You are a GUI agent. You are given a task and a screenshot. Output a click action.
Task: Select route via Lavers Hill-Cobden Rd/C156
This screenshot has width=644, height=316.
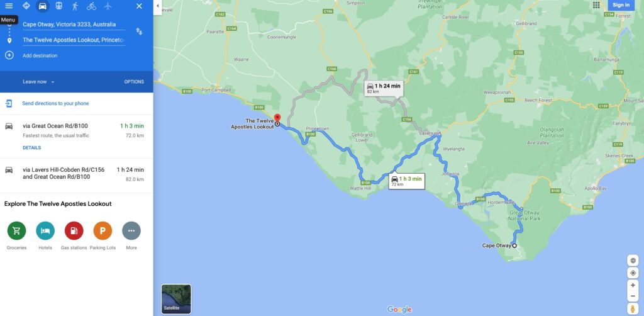(76, 176)
